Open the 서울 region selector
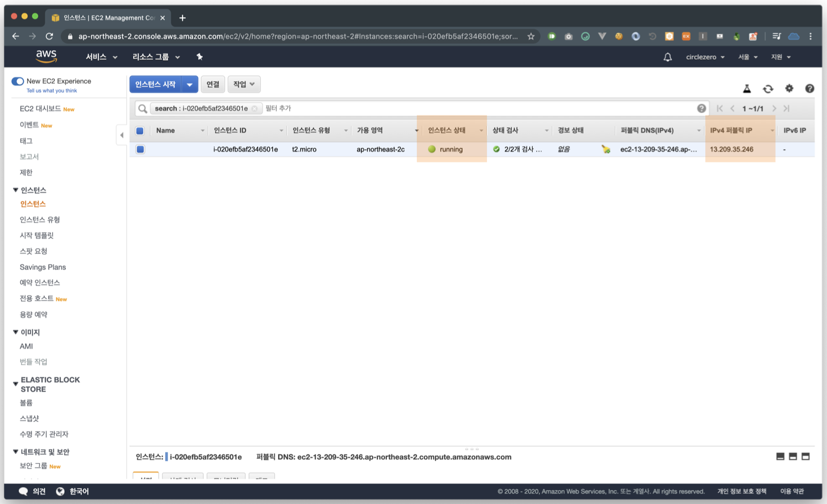 748,57
